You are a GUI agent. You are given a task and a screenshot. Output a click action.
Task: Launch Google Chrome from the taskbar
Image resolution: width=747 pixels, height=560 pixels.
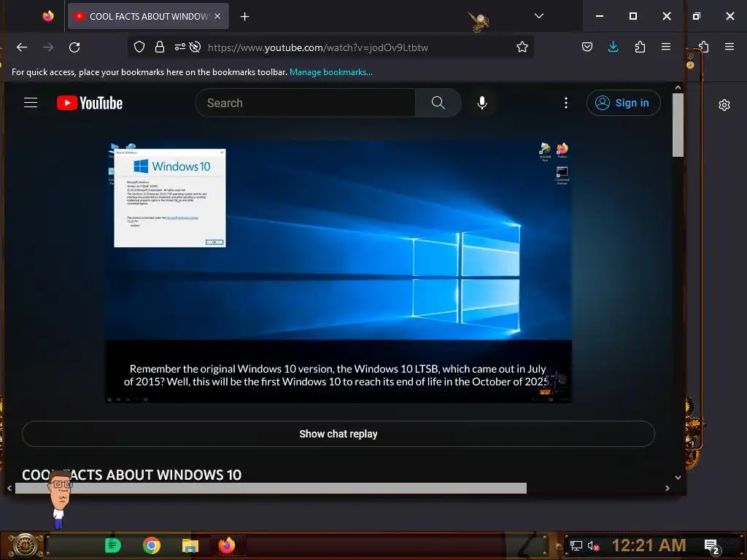tap(152, 545)
